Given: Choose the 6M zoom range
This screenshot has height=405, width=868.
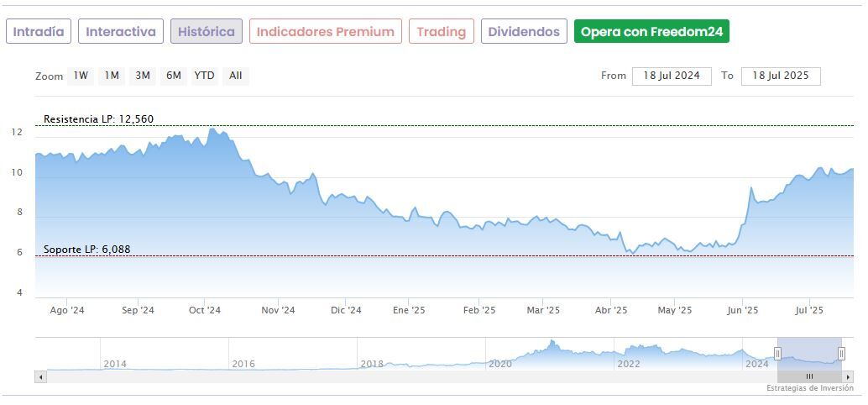Looking at the screenshot, I should click(174, 76).
